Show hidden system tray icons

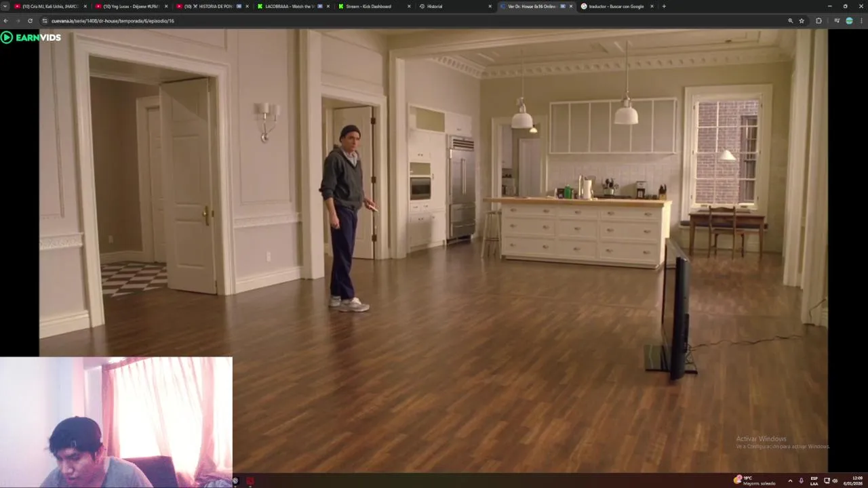click(x=790, y=481)
